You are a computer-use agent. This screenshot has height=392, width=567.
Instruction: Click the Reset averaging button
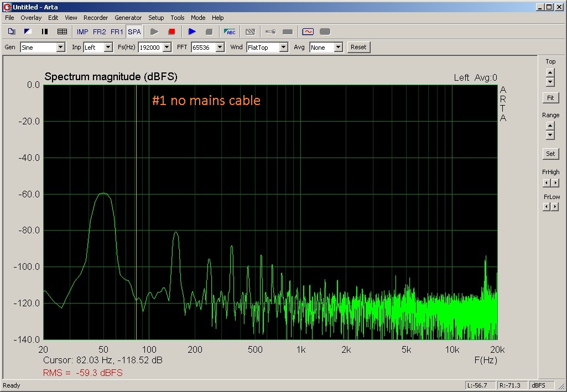tap(358, 48)
